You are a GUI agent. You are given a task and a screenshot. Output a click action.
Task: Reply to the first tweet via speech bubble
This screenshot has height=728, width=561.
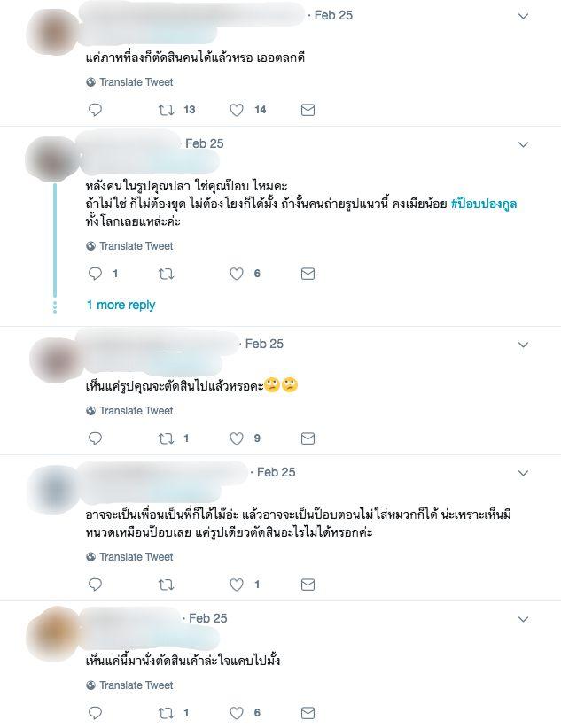[96, 110]
